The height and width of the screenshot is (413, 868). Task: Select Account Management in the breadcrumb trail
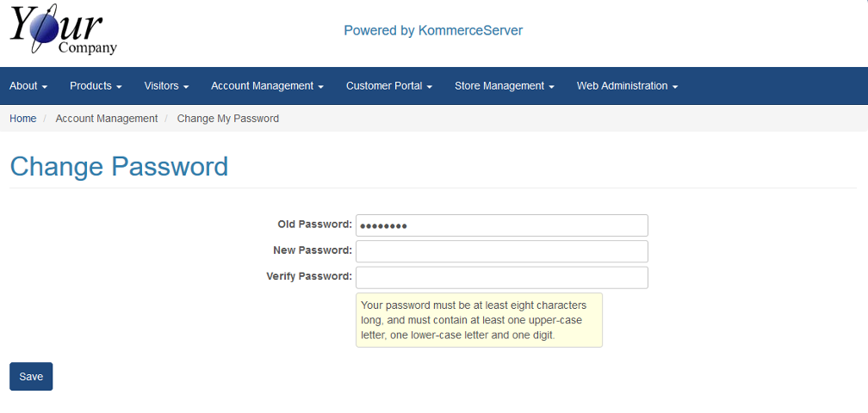pos(107,119)
